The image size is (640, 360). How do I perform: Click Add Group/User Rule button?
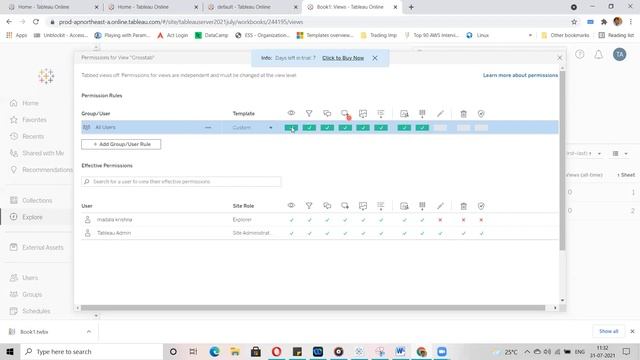pyautogui.click(x=121, y=144)
